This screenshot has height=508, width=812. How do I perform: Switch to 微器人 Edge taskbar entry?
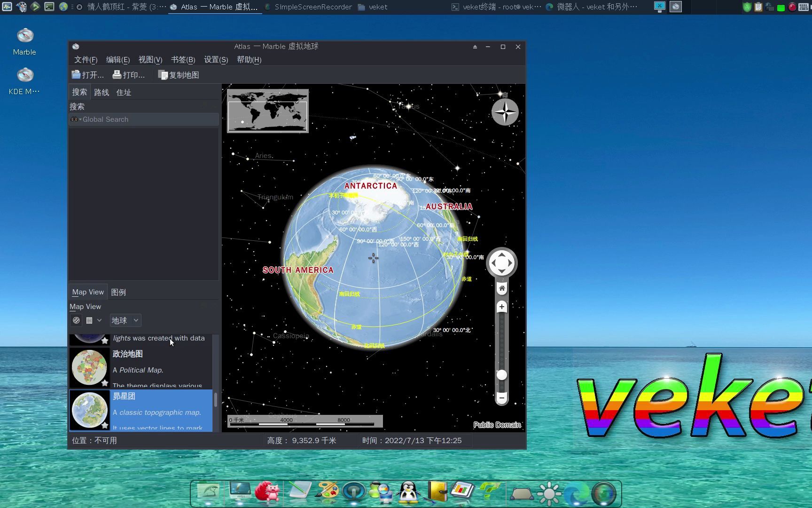(592, 7)
